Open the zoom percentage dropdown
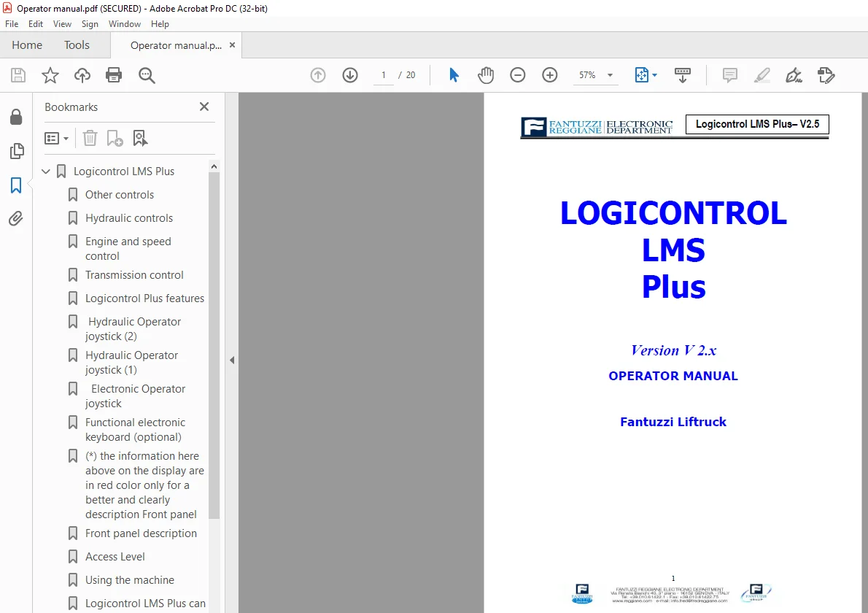The height and width of the screenshot is (613, 868). 610,74
